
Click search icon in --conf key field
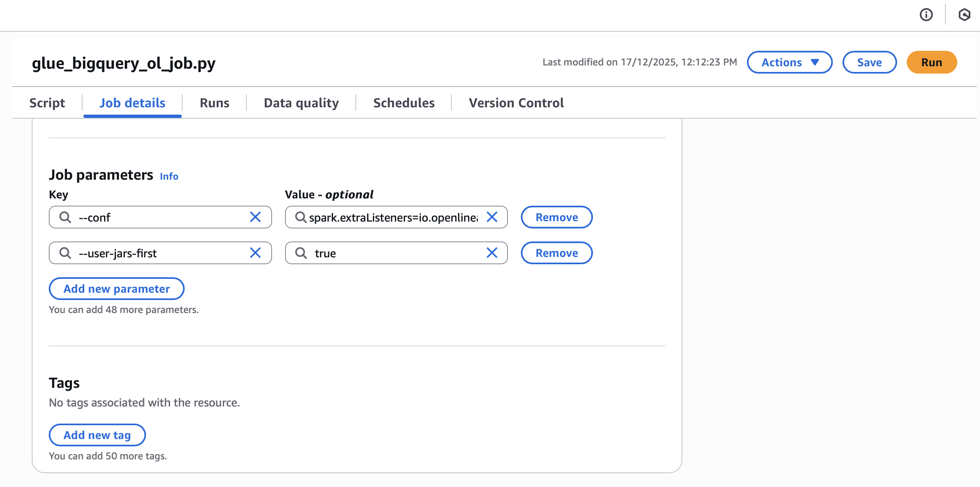click(65, 217)
